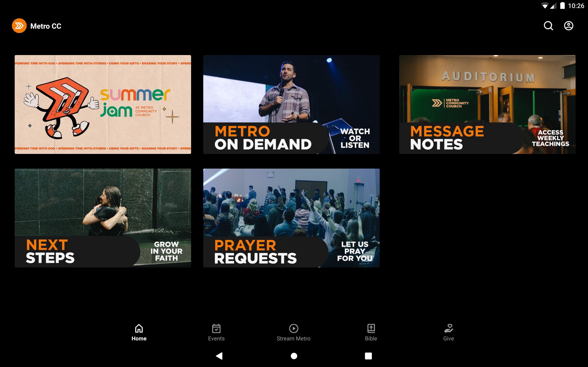This screenshot has width=588, height=367.
Task: Switch to the Events tab label
Action: tap(216, 338)
